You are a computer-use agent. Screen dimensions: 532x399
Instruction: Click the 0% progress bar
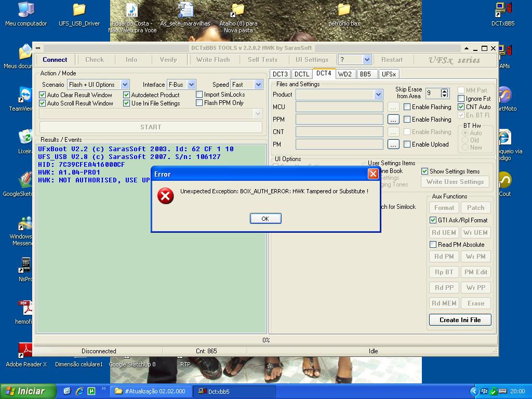(x=266, y=340)
